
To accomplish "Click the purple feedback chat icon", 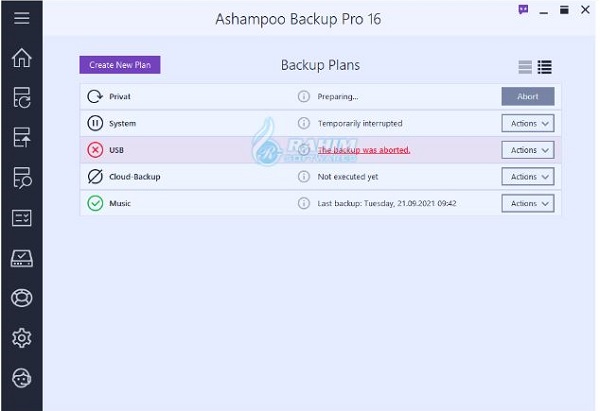I will (522, 9).
